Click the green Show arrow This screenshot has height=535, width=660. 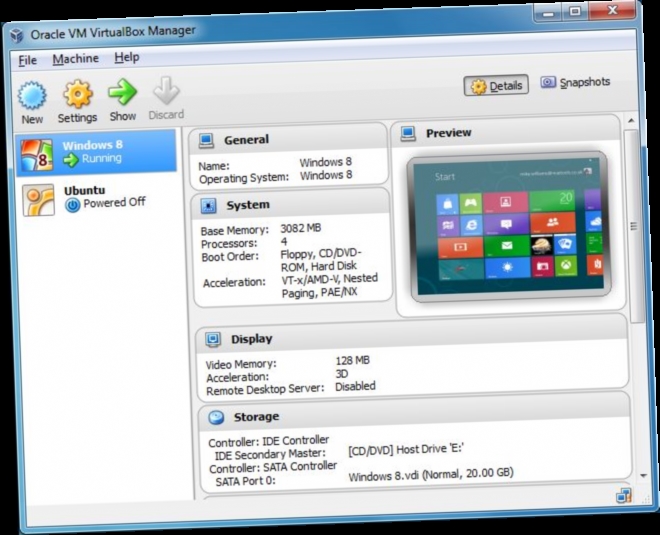pos(122,92)
